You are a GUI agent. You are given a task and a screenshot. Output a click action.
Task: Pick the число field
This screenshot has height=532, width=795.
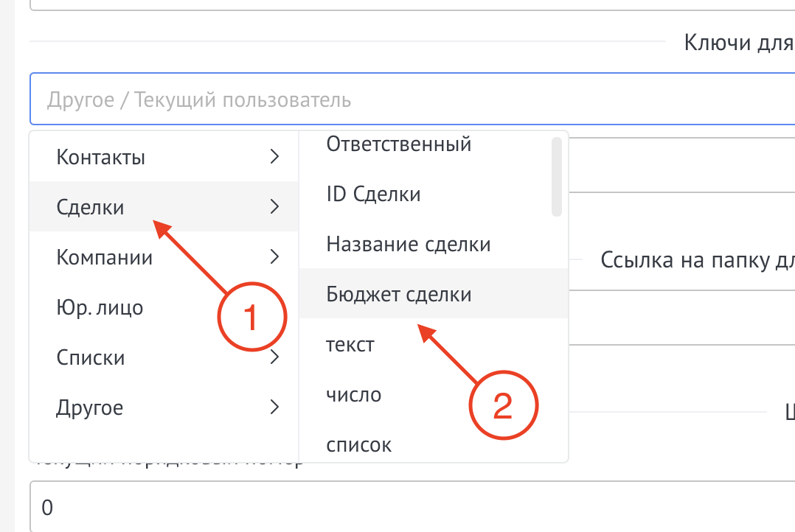(434, 394)
